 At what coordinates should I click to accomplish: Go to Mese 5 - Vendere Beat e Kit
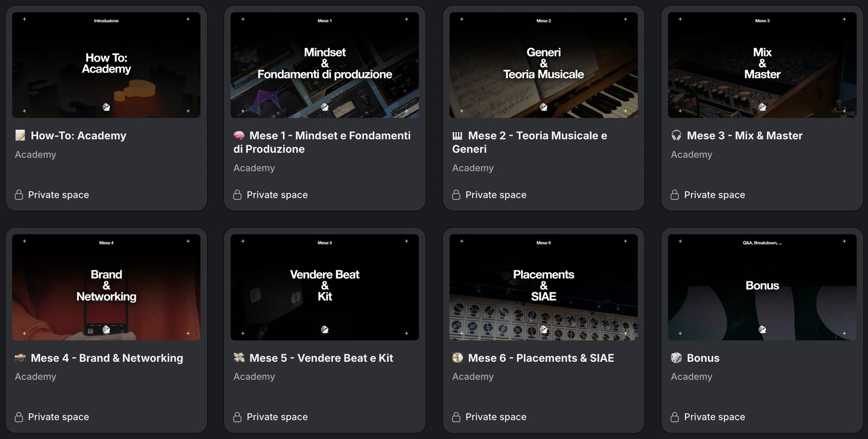pyautogui.click(x=321, y=358)
